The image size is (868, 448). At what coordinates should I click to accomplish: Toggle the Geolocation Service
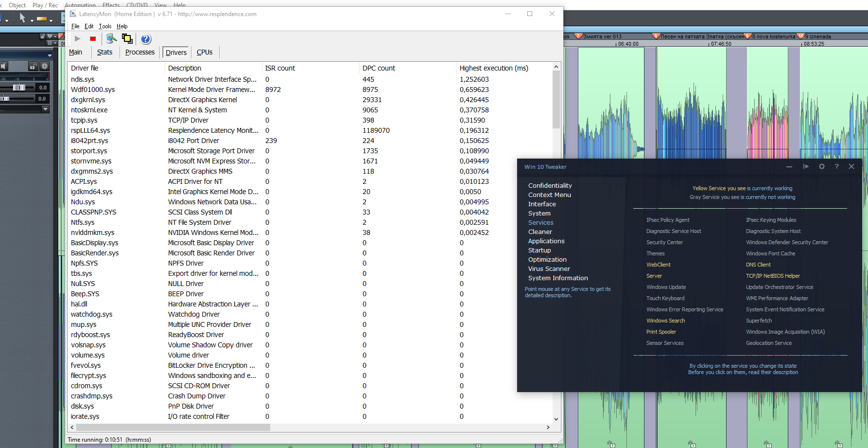769,343
